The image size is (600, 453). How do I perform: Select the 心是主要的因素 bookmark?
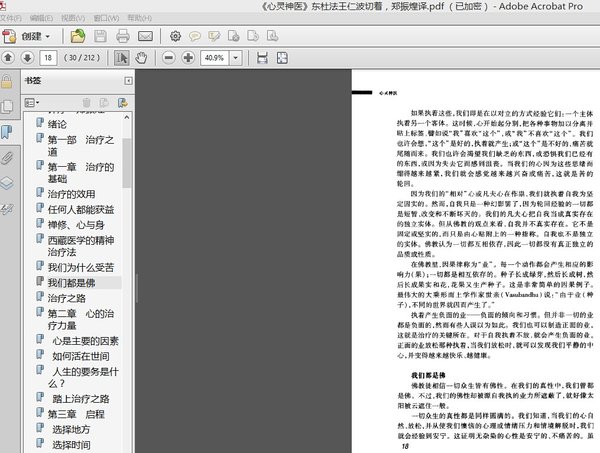click(x=85, y=341)
